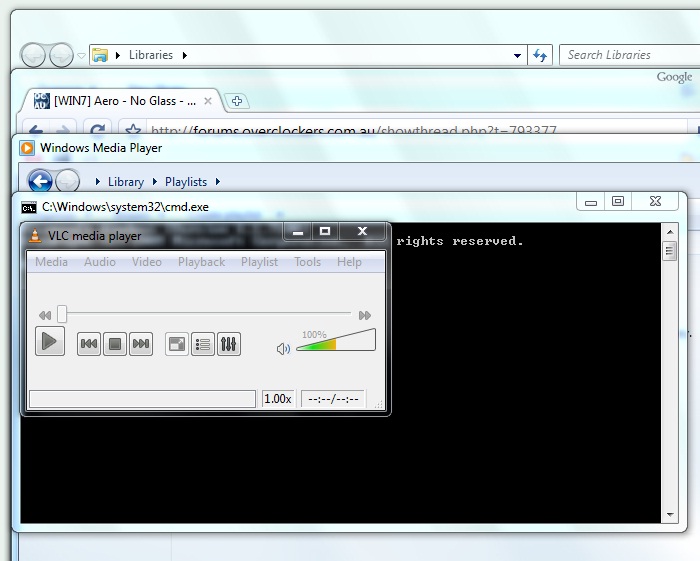Screen dimensions: 700x561
Task: Click the 1.00x playback speed field
Action: pos(278,399)
